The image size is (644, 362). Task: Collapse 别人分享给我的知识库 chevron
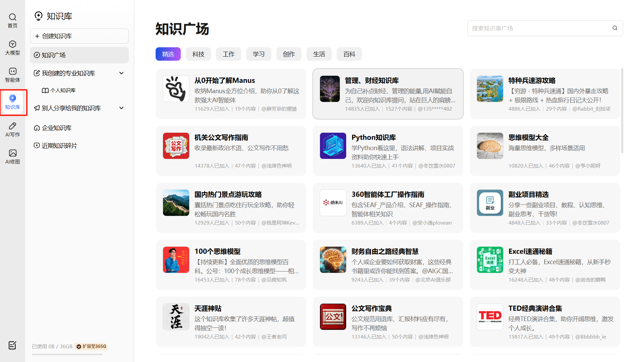121,108
